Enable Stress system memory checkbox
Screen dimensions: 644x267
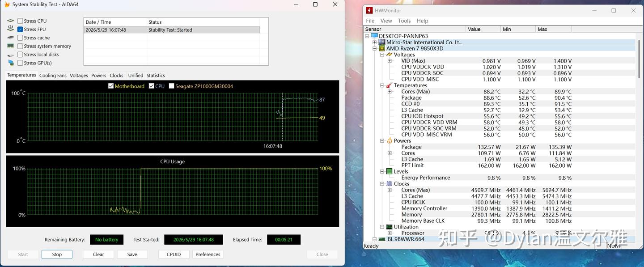(x=20, y=46)
